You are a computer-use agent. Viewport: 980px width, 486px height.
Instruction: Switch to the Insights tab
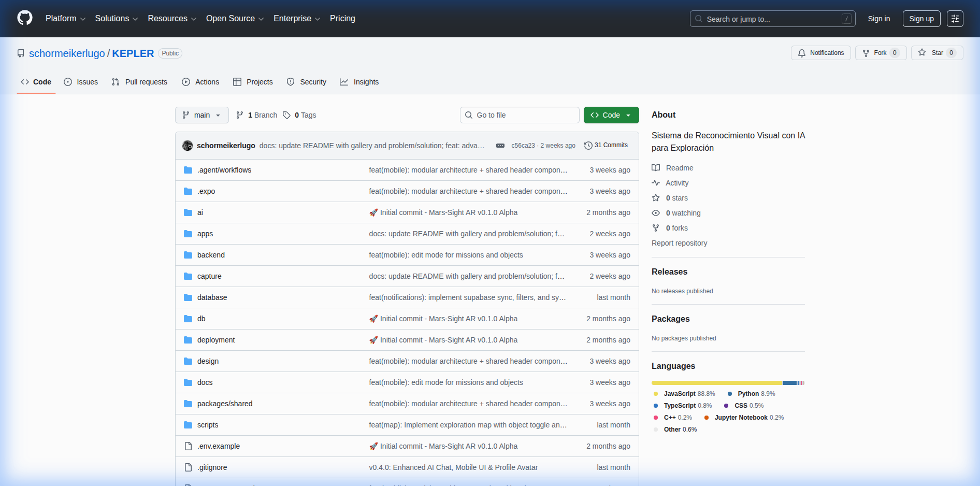click(359, 82)
